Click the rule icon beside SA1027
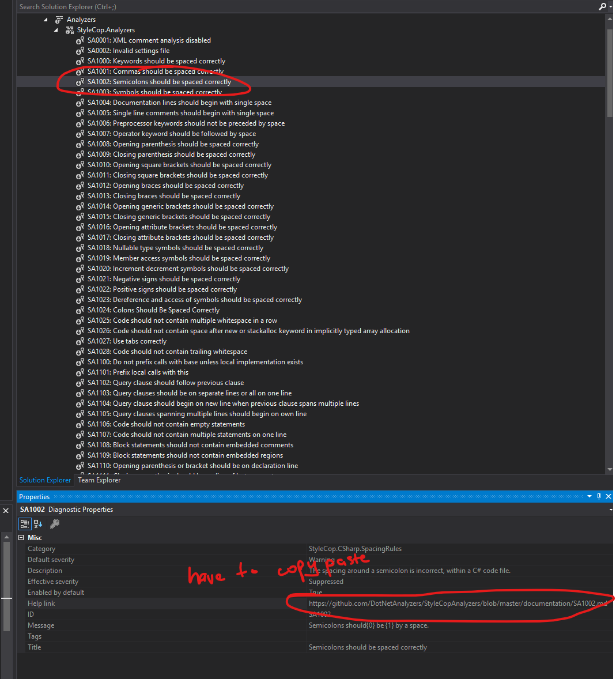This screenshot has height=679, width=616. tap(80, 341)
